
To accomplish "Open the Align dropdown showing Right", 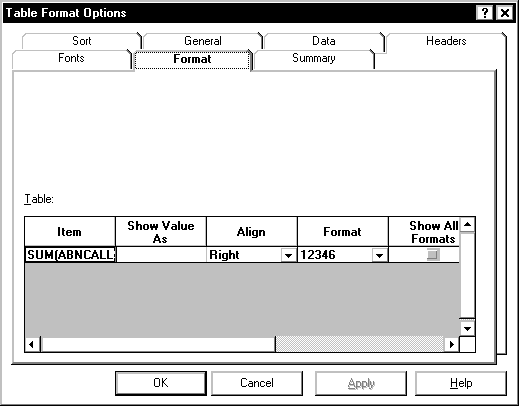I will click(x=288, y=256).
